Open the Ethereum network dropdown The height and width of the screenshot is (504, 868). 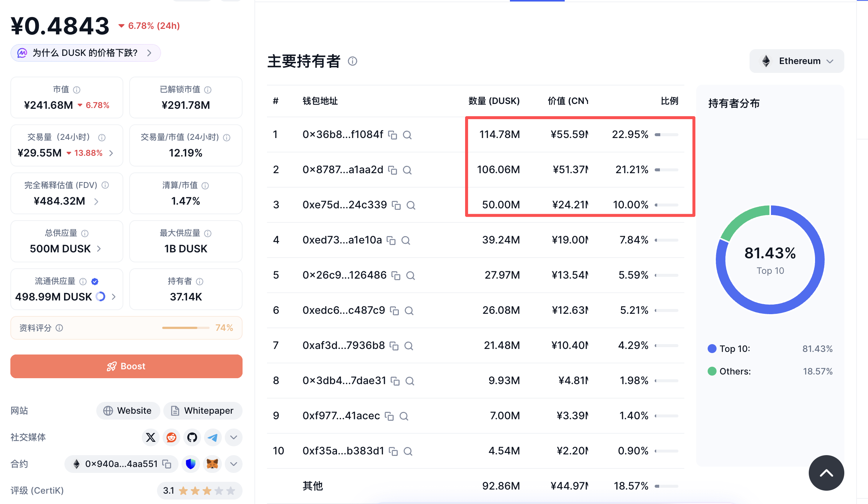tap(797, 61)
